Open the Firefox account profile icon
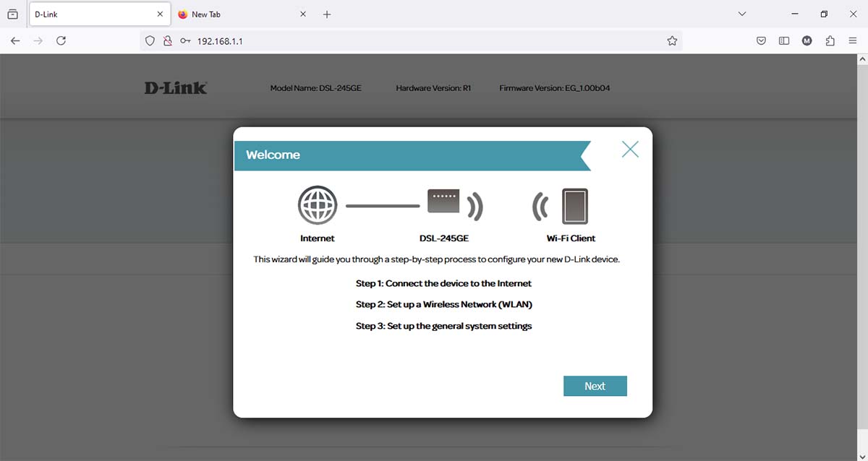Viewport: 868px width, 461px height. [807, 41]
